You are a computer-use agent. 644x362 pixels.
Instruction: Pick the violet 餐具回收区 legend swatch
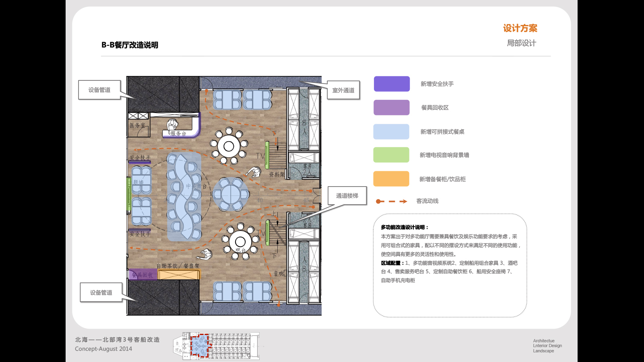392,107
